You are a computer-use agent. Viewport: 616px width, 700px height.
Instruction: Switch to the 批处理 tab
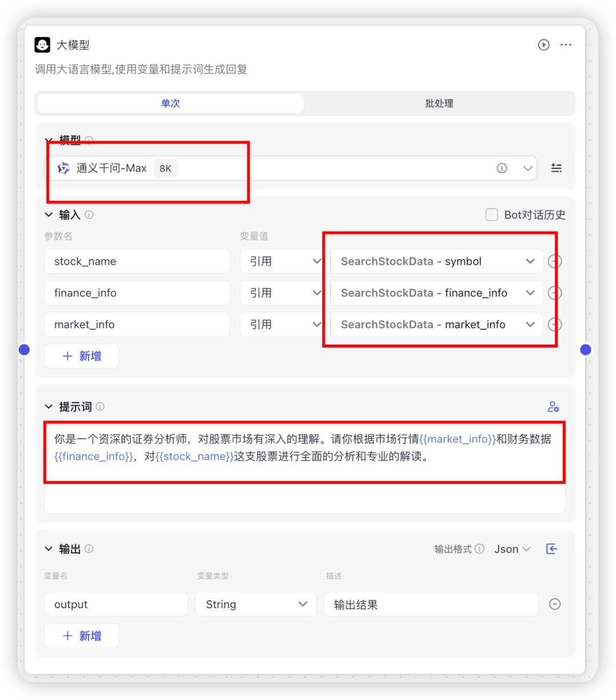pos(439,103)
